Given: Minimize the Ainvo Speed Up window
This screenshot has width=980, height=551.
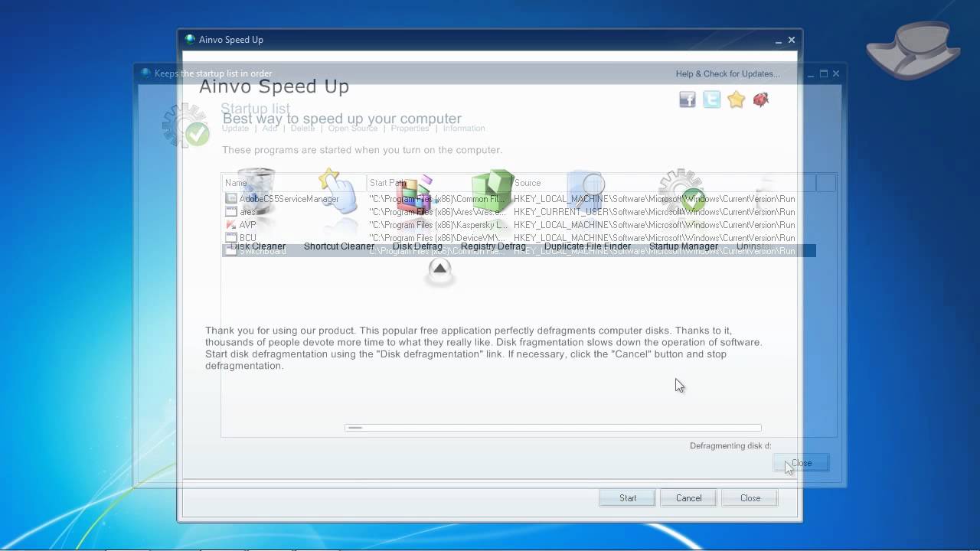Looking at the screenshot, I should 779,41.
